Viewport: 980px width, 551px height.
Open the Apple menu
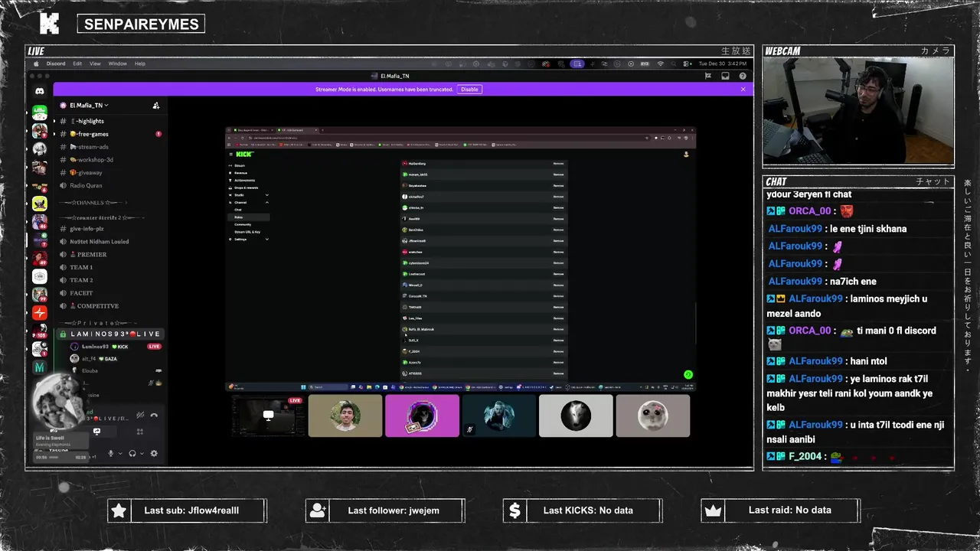(x=35, y=64)
